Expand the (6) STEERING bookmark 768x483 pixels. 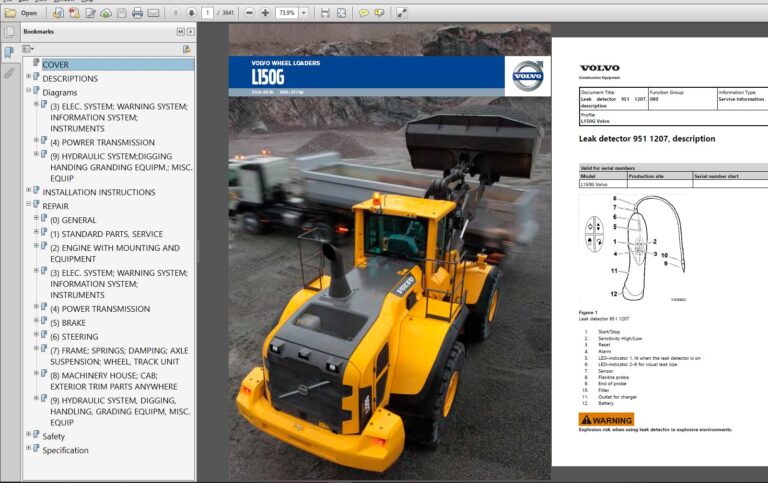(x=36, y=334)
